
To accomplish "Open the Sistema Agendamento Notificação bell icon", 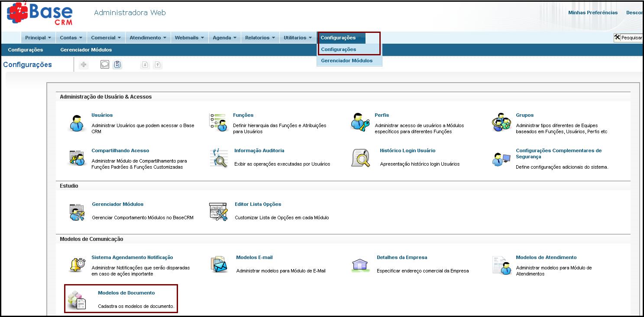I will (x=77, y=264).
